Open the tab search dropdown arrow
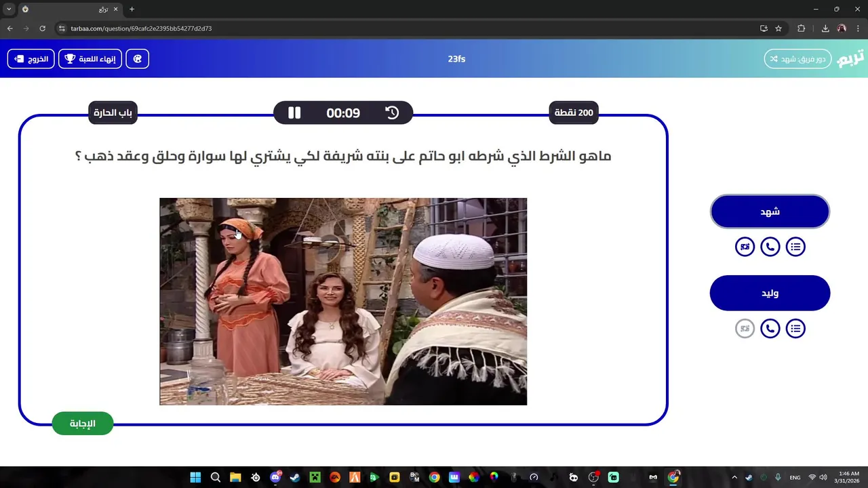The height and width of the screenshot is (488, 868). tap(9, 9)
